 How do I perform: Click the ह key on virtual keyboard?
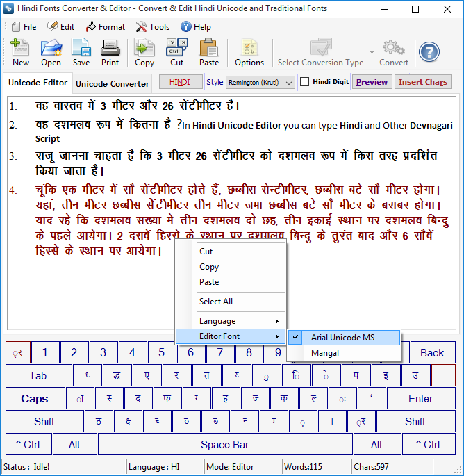tap(226, 398)
